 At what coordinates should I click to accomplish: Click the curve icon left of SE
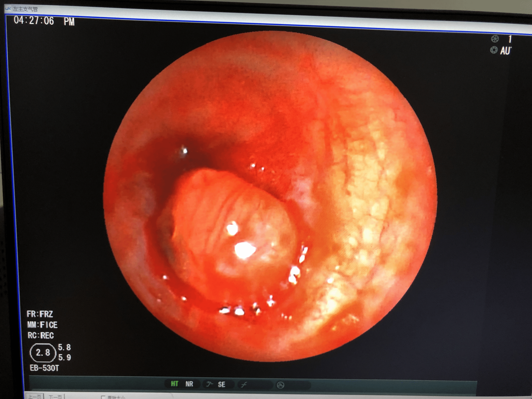(209, 384)
